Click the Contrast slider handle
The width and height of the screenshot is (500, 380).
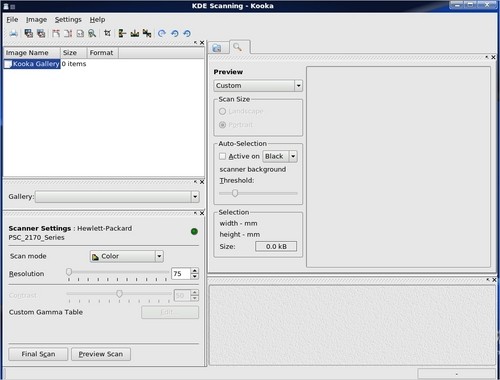(119, 293)
